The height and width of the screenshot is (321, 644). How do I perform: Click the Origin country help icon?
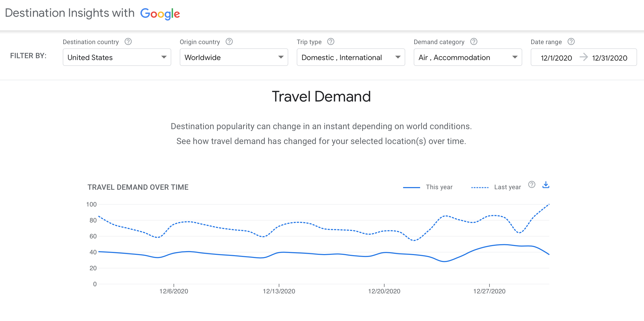pos(229,42)
